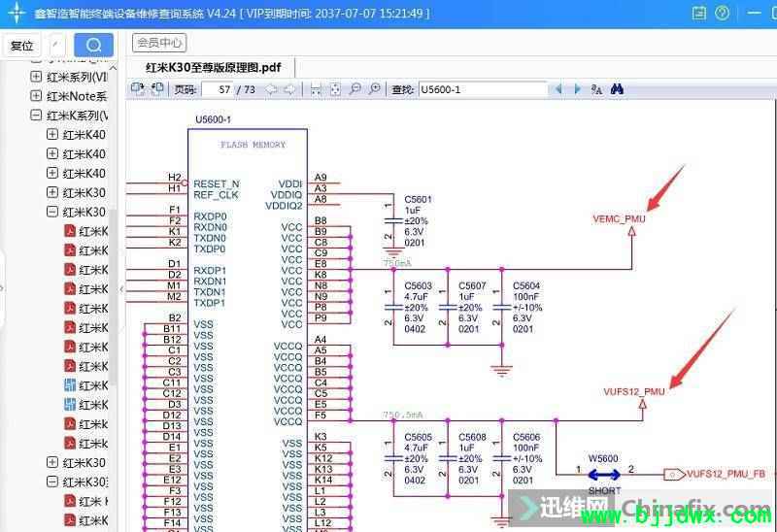The width and height of the screenshot is (777, 532).
Task: Zoom out with the minus magnifier
Action: [355, 89]
